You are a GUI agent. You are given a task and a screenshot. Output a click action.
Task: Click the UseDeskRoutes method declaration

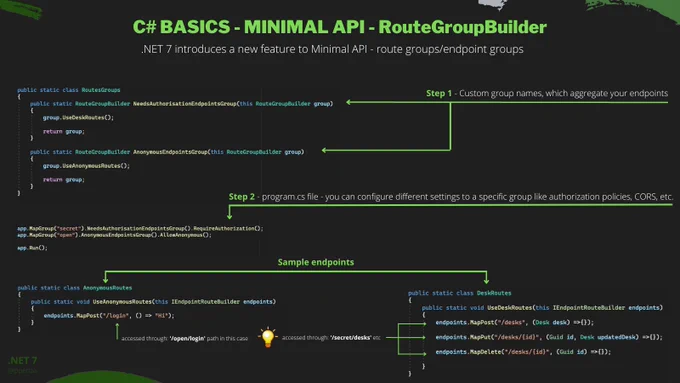click(x=542, y=308)
